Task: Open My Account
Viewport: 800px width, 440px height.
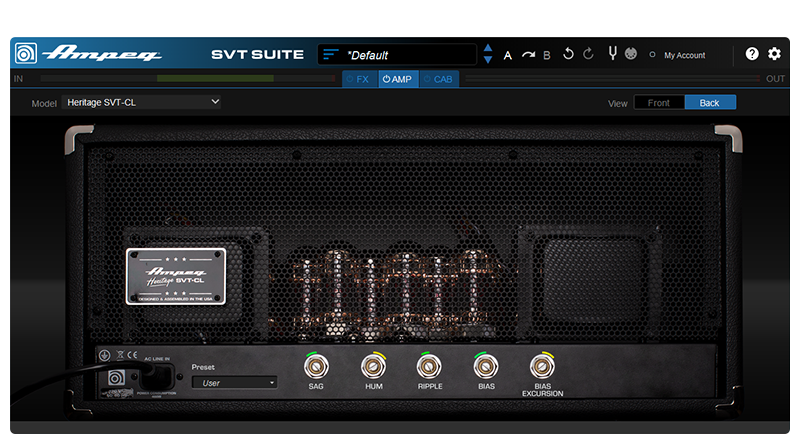Action: [685, 55]
